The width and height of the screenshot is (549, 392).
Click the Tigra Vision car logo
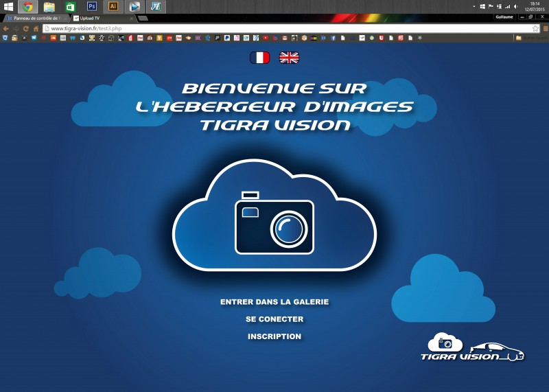pos(472,348)
